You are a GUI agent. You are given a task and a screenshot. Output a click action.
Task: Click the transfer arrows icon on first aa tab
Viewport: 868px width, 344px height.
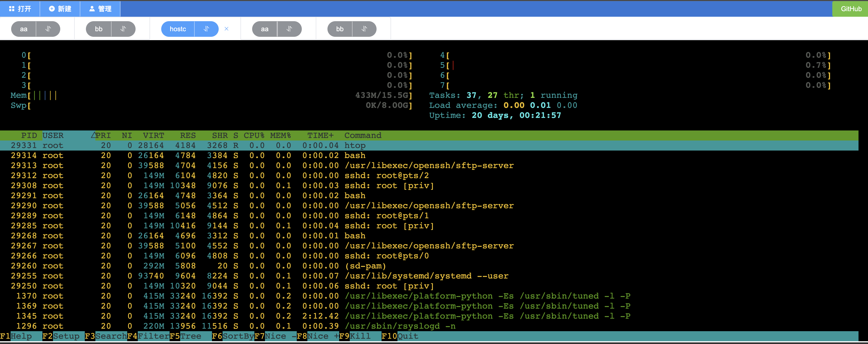pos(48,29)
